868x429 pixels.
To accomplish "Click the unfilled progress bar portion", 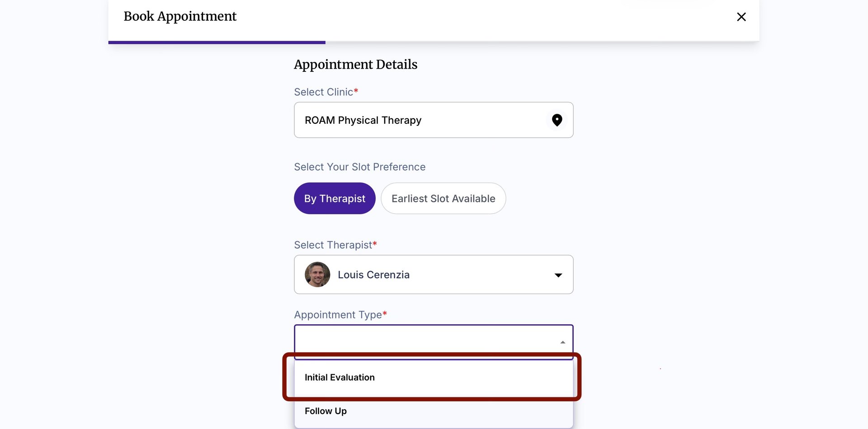I will click(x=542, y=42).
